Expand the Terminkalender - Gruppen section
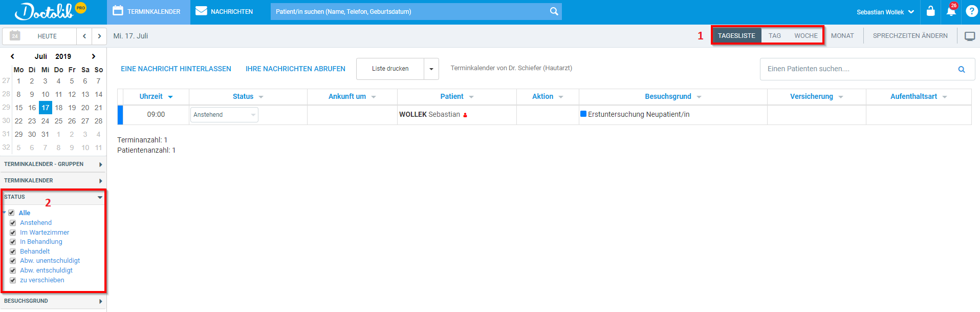The height and width of the screenshot is (312, 980). click(x=53, y=164)
